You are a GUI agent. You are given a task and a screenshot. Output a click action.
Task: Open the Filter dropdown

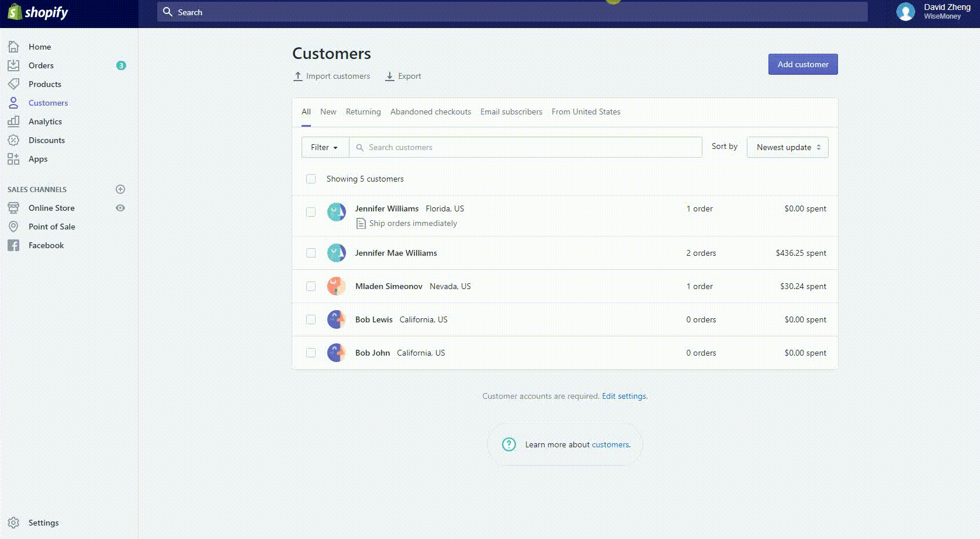click(325, 147)
